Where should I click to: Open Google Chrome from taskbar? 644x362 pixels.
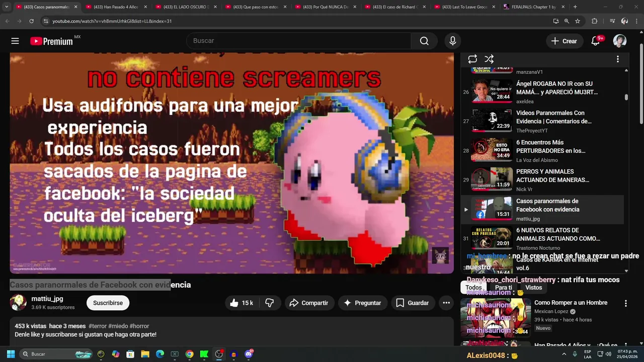[x=189, y=354]
